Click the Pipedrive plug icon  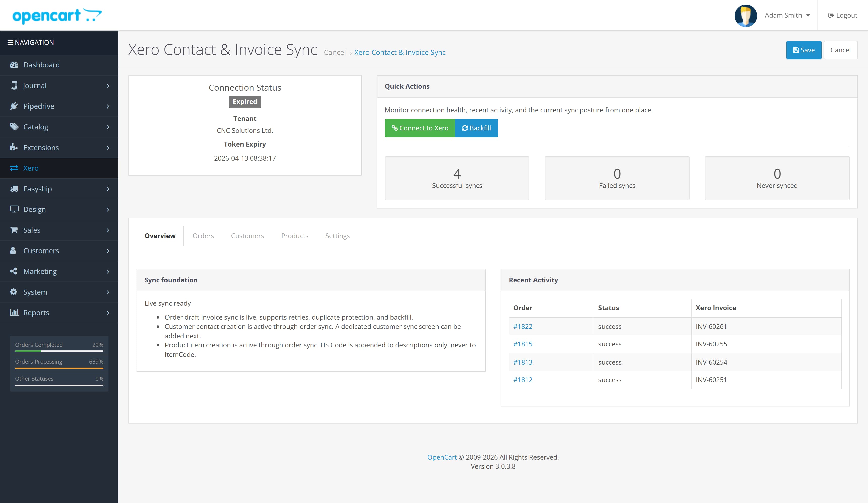[14, 106]
